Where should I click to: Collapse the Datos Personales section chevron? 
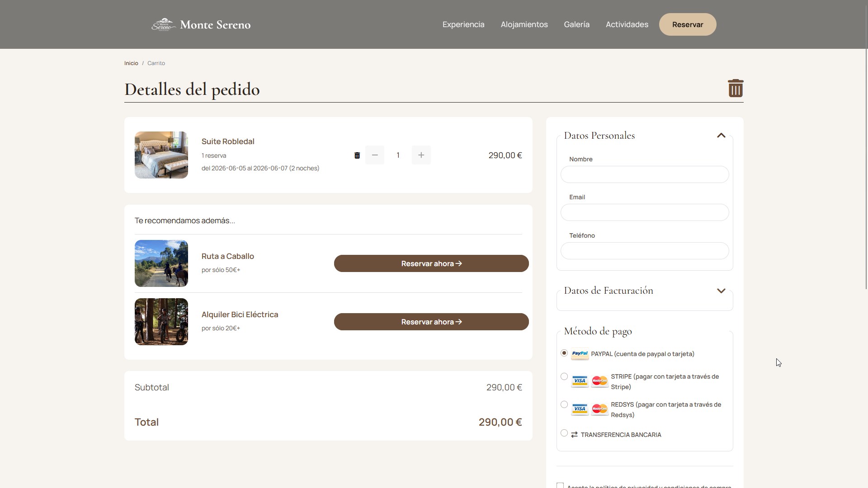(x=721, y=136)
